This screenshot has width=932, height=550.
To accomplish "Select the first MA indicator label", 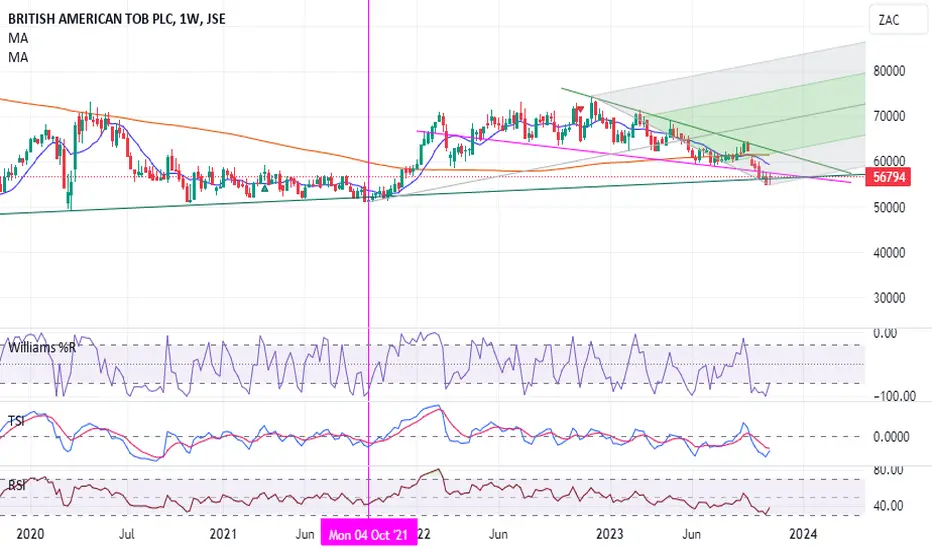I will (x=18, y=38).
